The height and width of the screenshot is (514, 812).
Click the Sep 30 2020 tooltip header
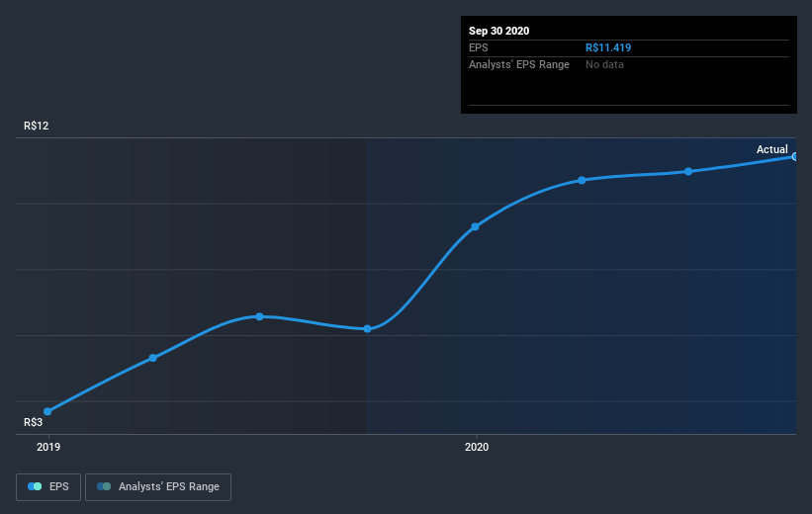(x=499, y=31)
